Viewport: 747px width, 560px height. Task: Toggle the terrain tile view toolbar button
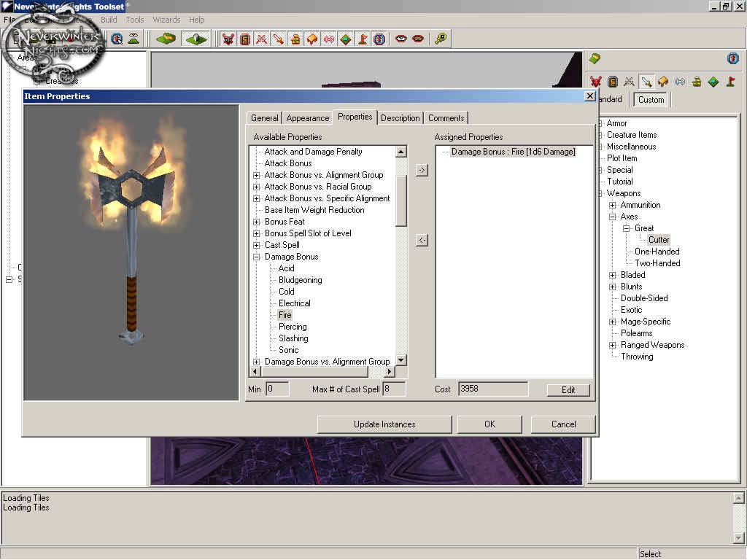click(x=166, y=39)
